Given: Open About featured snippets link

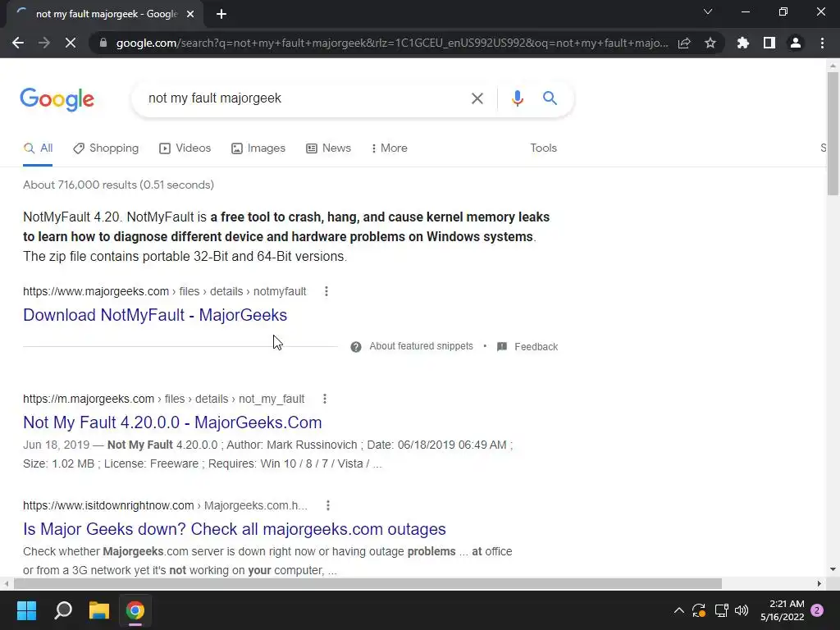Looking at the screenshot, I should [421, 347].
